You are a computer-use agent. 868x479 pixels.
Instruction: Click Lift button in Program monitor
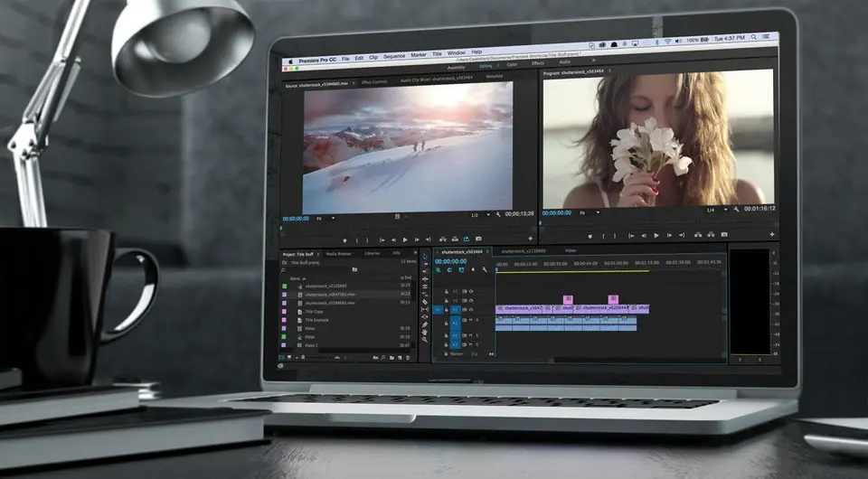(x=698, y=235)
